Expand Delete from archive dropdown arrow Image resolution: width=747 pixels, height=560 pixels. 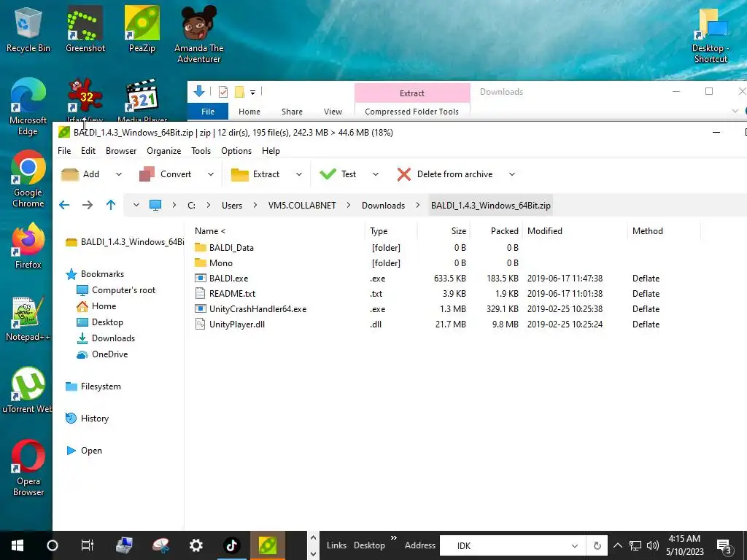click(511, 174)
